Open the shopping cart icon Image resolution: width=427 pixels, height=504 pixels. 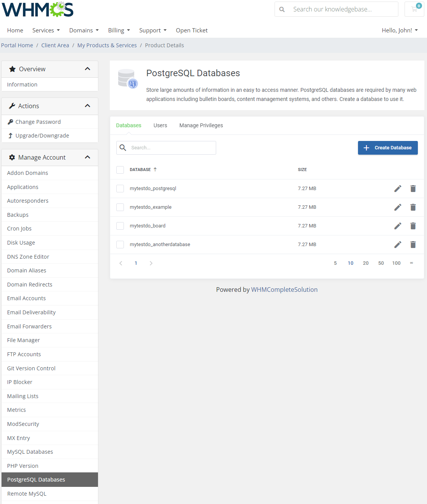pyautogui.click(x=414, y=9)
